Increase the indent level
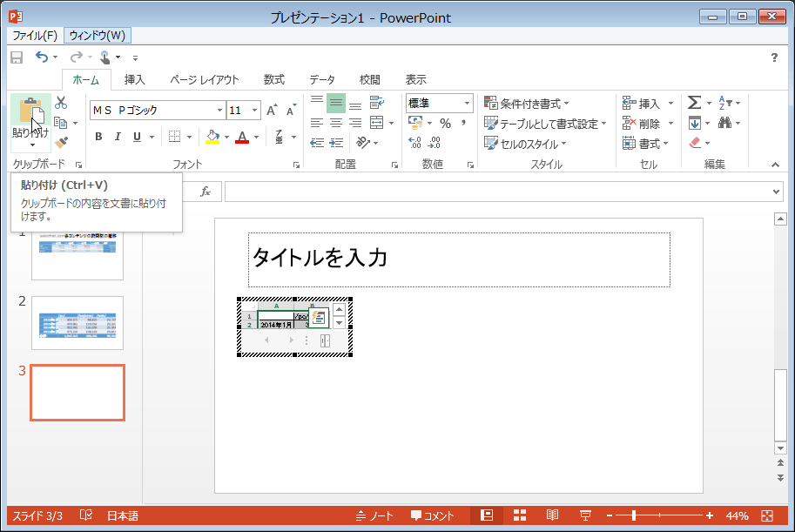The image size is (795, 532). coord(336,143)
